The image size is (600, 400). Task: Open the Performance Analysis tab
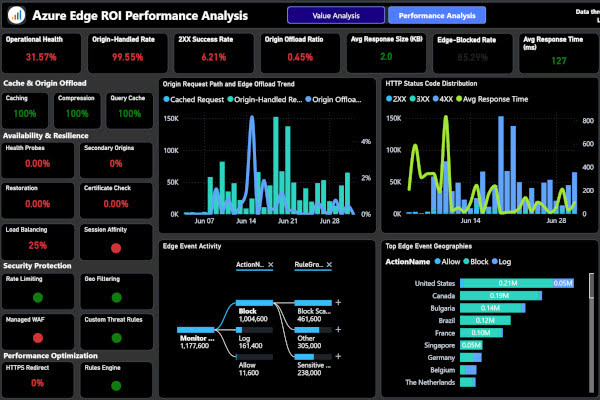437,15
